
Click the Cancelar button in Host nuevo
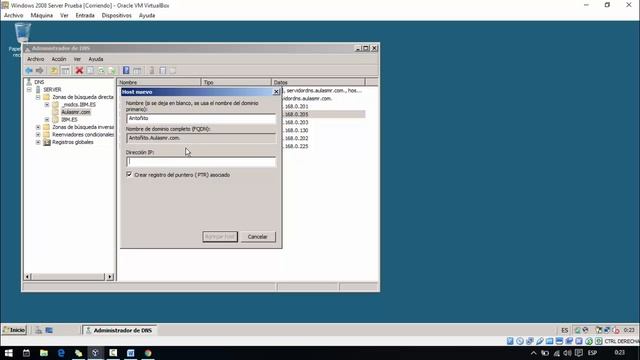pos(258,237)
